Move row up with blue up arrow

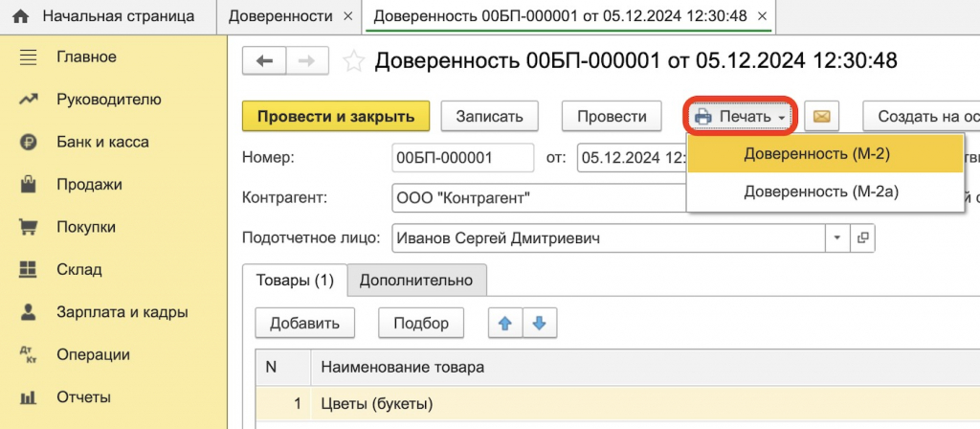coord(505,324)
